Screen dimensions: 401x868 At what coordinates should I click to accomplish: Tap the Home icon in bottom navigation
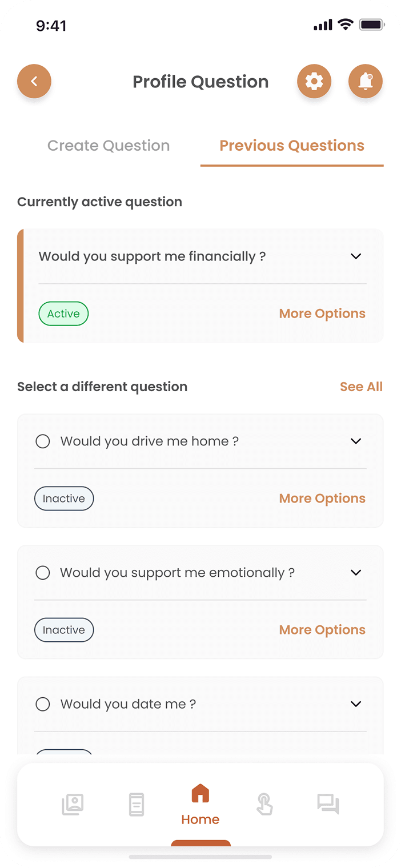tap(201, 793)
